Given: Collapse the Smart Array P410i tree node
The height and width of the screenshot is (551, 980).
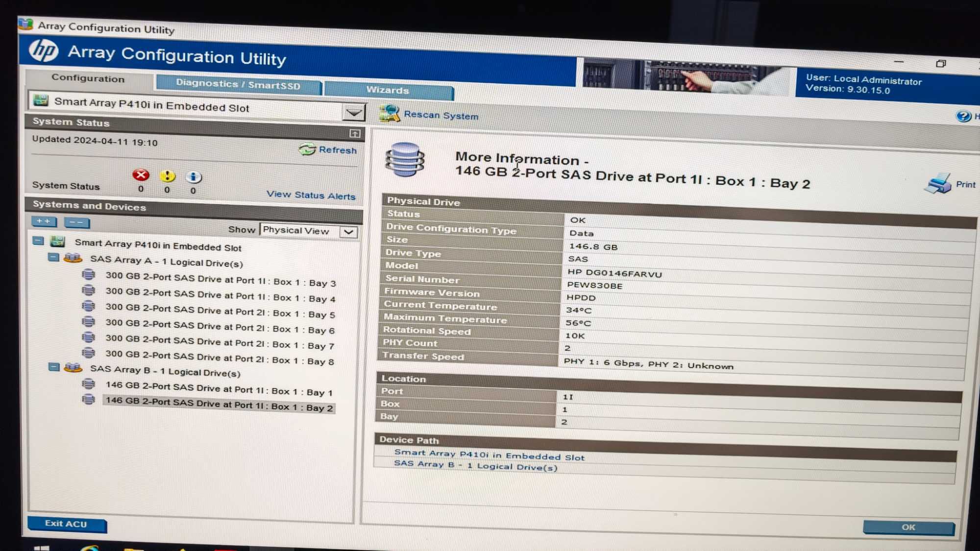Looking at the screenshot, I should click(38, 240).
